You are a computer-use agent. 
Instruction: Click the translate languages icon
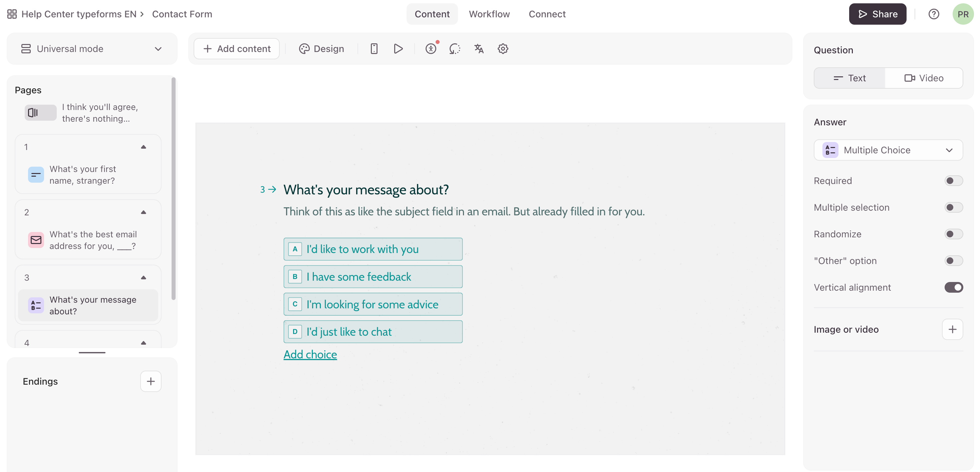(479, 49)
